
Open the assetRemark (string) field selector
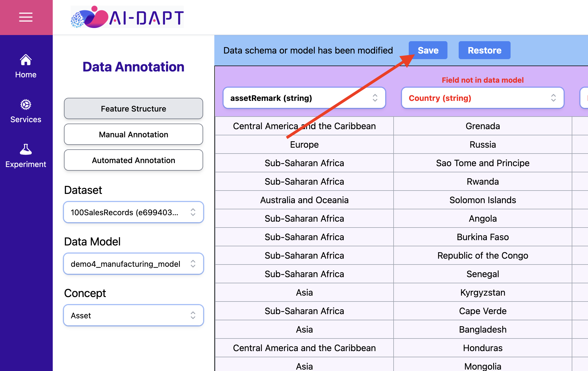point(304,98)
